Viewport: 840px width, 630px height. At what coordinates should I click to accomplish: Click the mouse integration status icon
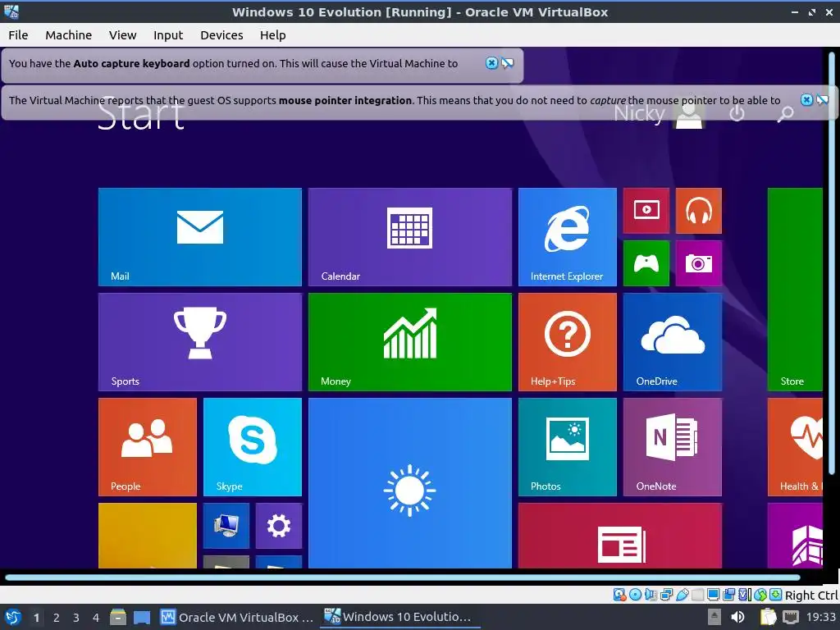(760, 595)
